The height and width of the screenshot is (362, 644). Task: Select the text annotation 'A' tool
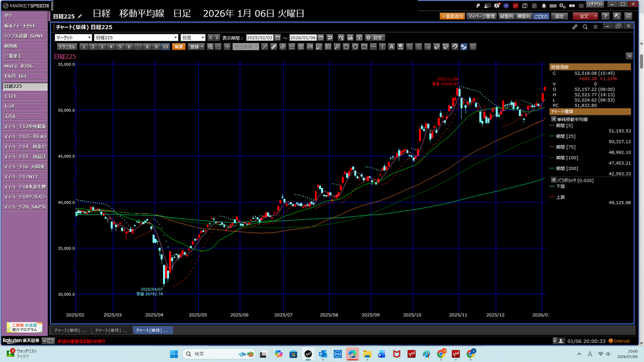tap(391, 47)
